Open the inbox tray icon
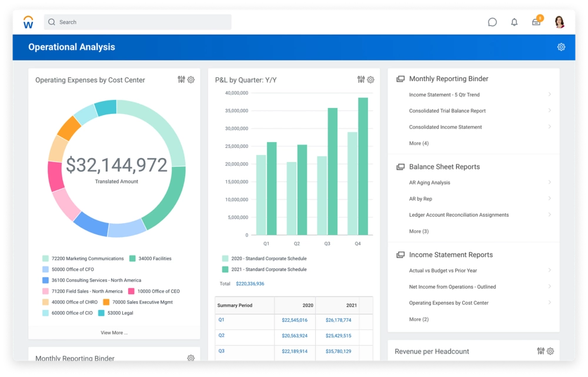Viewport: 588px width, 377px height. pyautogui.click(x=536, y=22)
